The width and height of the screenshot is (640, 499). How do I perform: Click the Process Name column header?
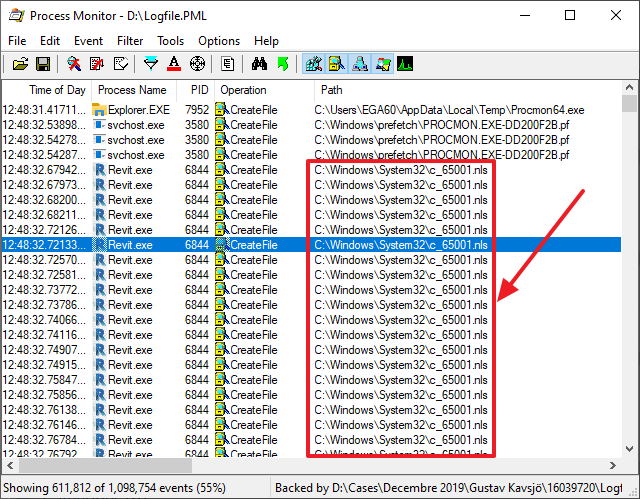[134, 90]
